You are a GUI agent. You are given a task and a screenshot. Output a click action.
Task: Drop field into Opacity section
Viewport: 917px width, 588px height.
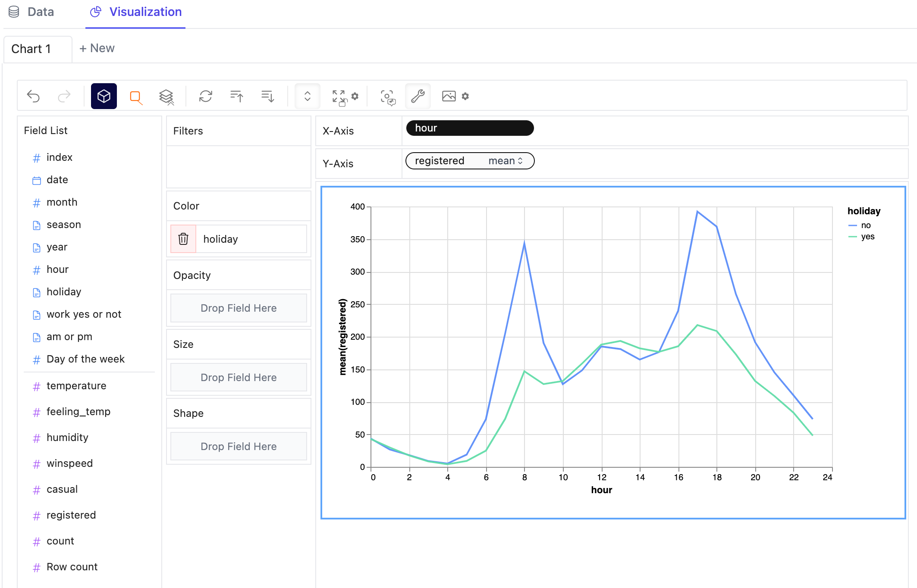click(x=239, y=308)
